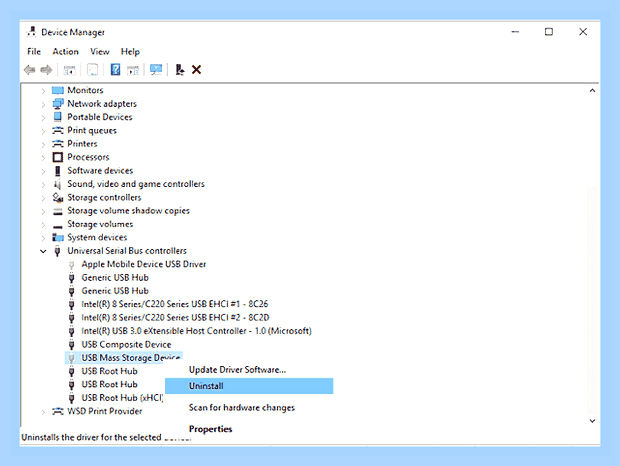Click the Forward arrow toolbar icon
The width and height of the screenshot is (620, 466).
coord(46,70)
